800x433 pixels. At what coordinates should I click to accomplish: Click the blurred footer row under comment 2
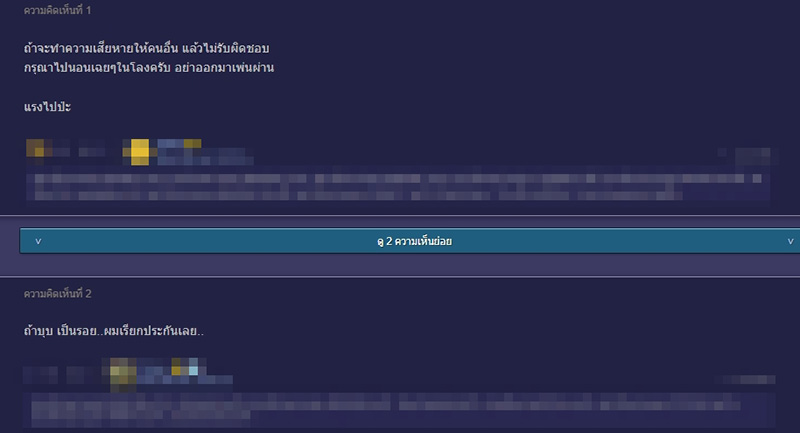point(400,409)
